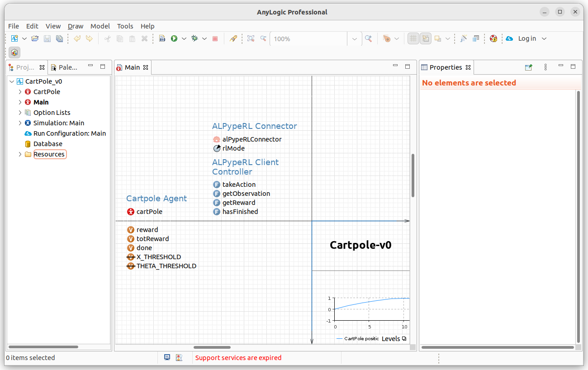Image resolution: width=588 pixels, height=370 pixels.
Task: Toggle the grid display button
Action: tap(413, 39)
